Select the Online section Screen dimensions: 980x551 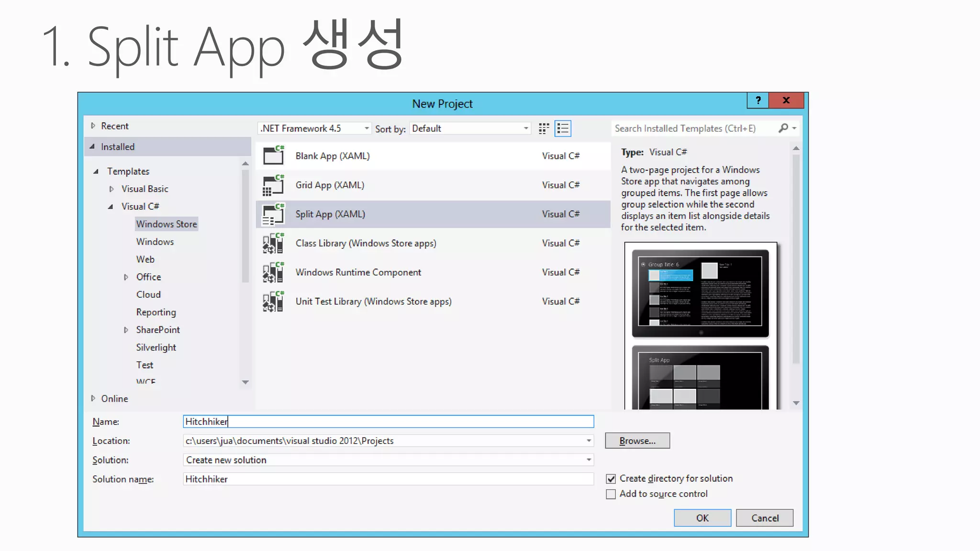coord(114,399)
